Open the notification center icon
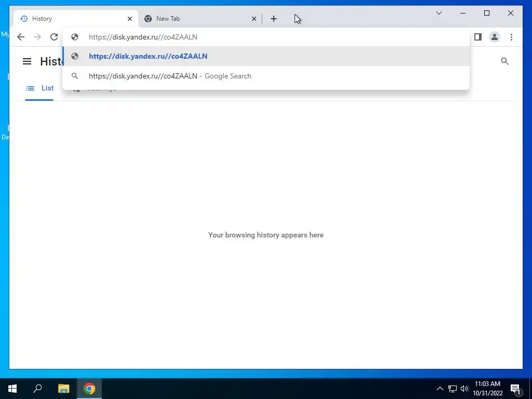Screen dimensions: 532x399 (x=516, y=389)
